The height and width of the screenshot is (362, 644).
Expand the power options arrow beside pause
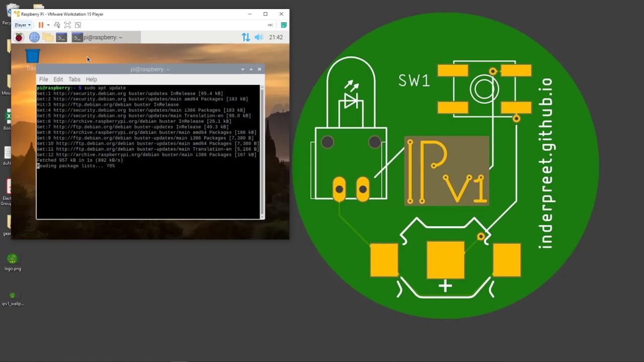click(48, 25)
